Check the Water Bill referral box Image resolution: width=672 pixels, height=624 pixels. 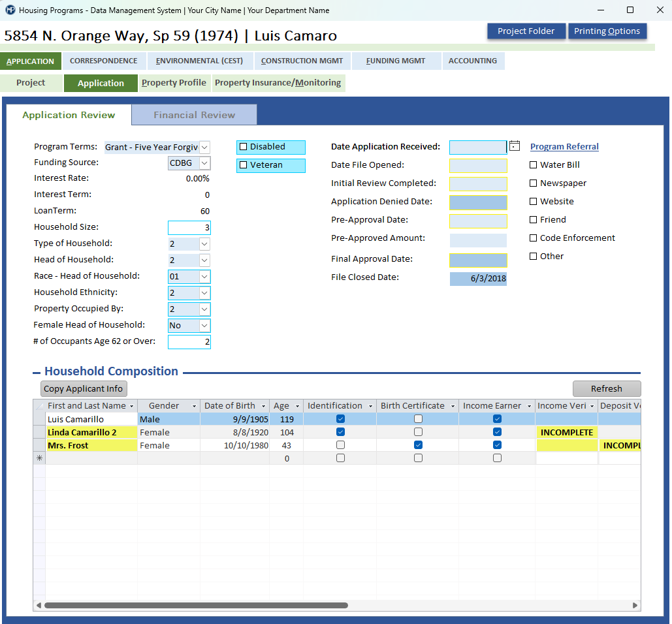[x=533, y=165]
